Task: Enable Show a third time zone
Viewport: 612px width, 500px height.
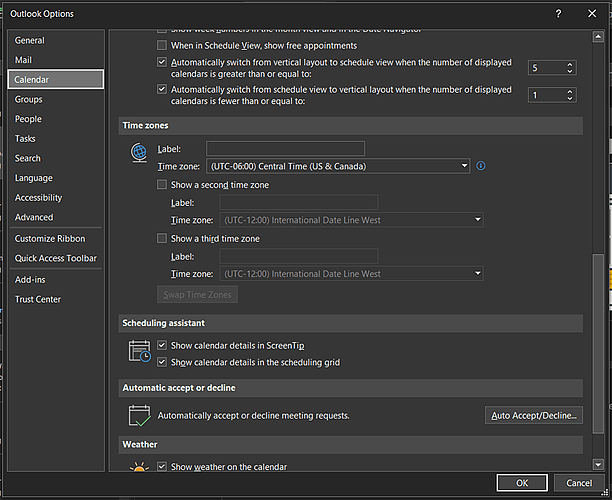Action: [163, 239]
